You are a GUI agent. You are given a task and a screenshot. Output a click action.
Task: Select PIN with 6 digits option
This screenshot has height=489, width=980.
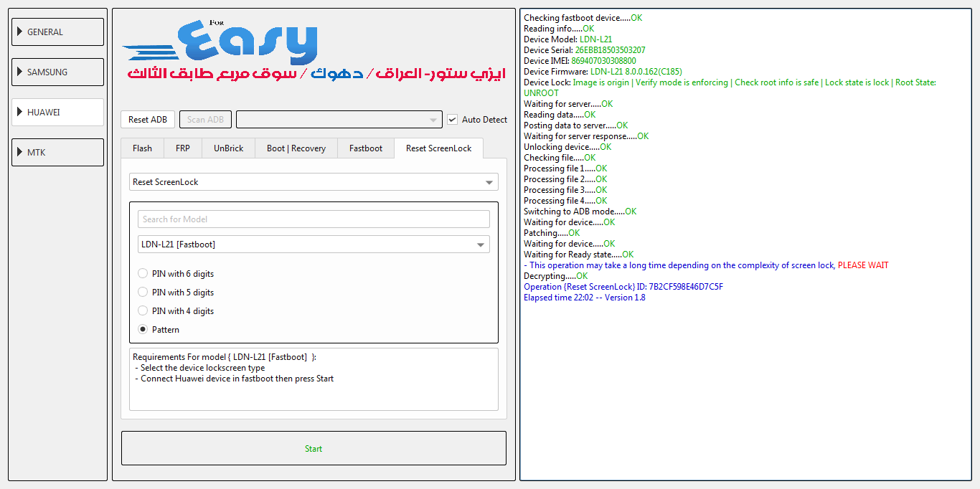[x=176, y=274]
